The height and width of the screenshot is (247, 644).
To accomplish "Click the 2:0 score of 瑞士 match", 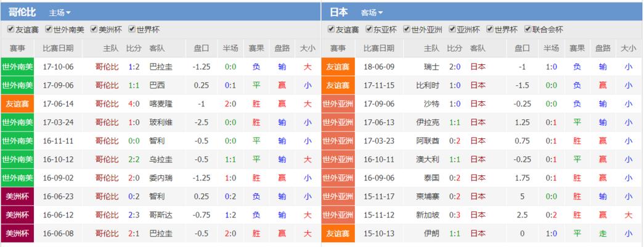I will coord(455,67).
